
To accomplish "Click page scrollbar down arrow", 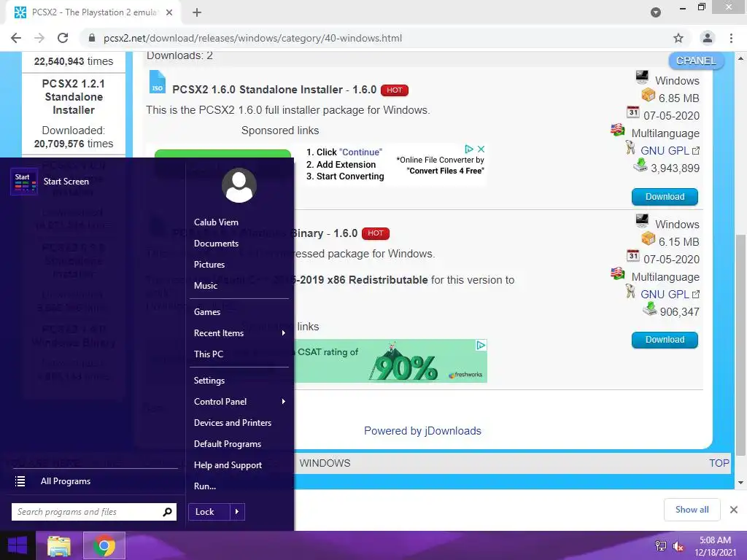I will 741,483.
